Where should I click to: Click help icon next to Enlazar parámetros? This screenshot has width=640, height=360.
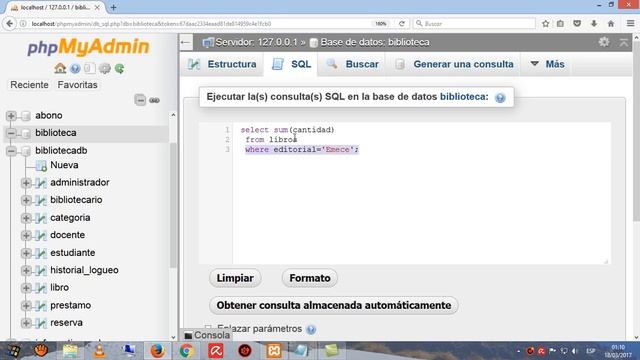[x=311, y=329]
